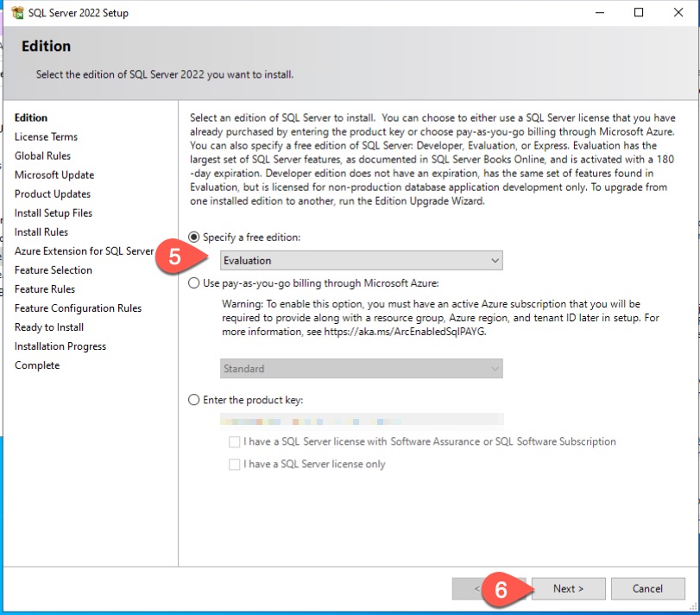The height and width of the screenshot is (615, 700).
Task: Click the product key input field
Action: (362, 420)
